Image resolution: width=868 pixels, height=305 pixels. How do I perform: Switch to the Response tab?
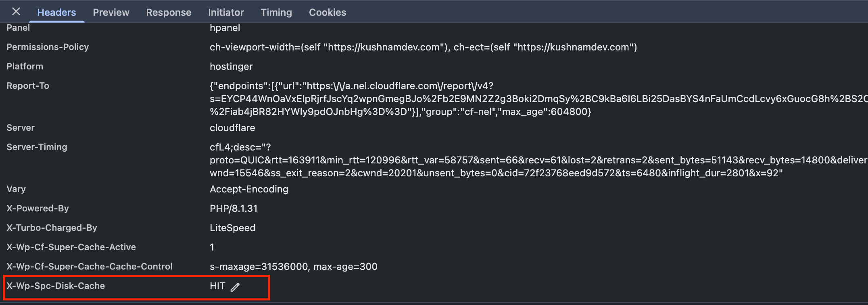[169, 13]
